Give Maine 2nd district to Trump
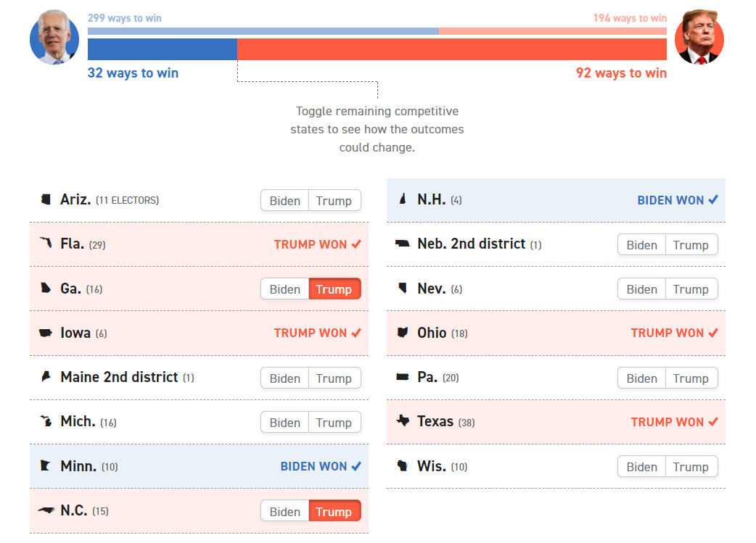This screenshot has height=543, width=756. coord(334,378)
